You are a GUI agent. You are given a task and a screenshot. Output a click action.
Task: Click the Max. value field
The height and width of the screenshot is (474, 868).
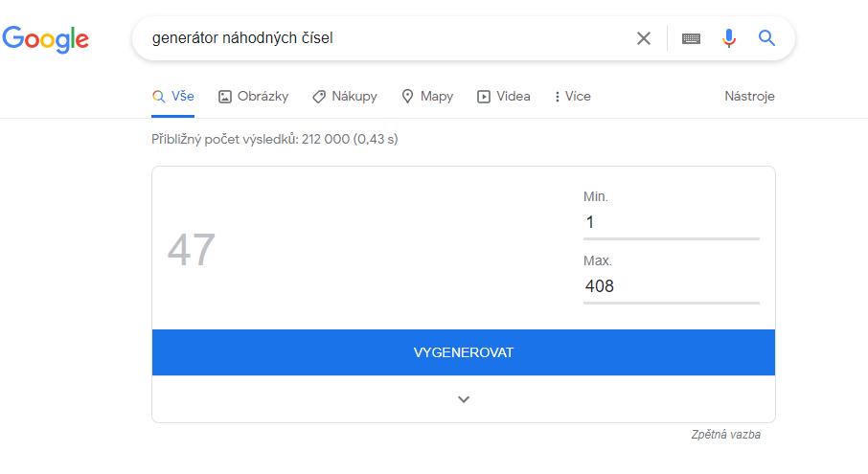click(x=671, y=286)
